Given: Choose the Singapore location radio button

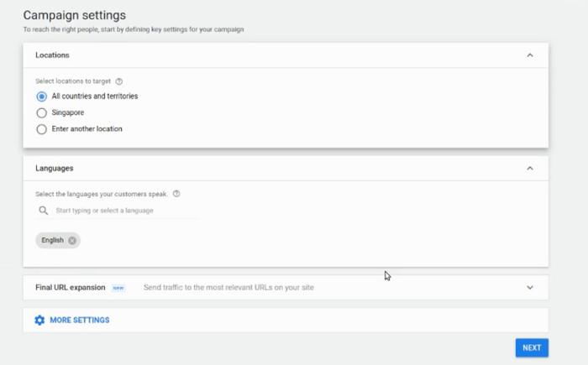Looking at the screenshot, I should tap(42, 112).
